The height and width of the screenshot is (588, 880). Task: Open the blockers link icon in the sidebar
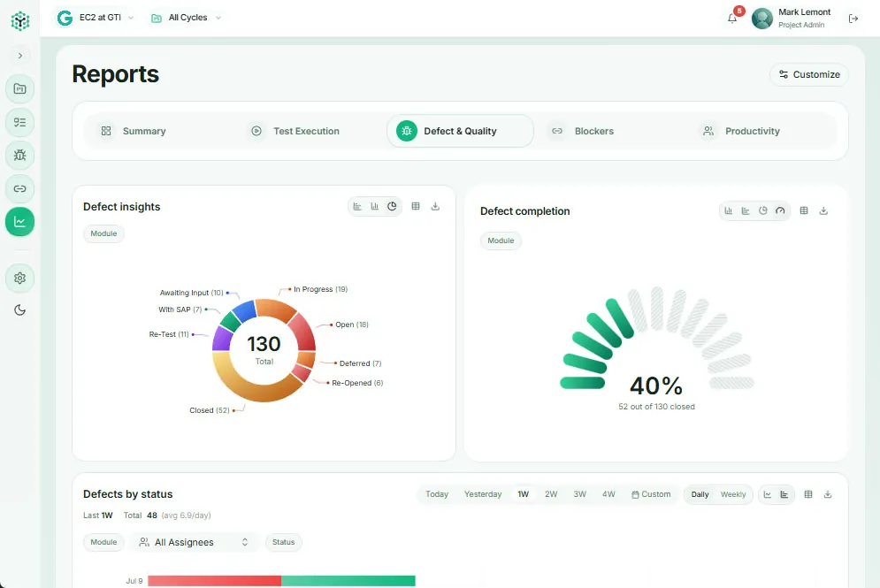19,188
